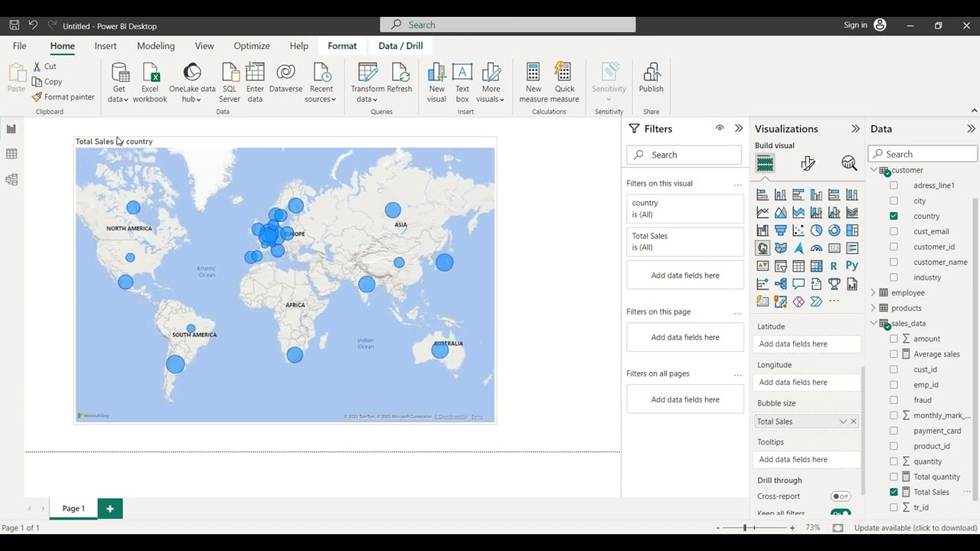Expand the employee table
This screenshot has height=551, width=980.
pos(874,292)
